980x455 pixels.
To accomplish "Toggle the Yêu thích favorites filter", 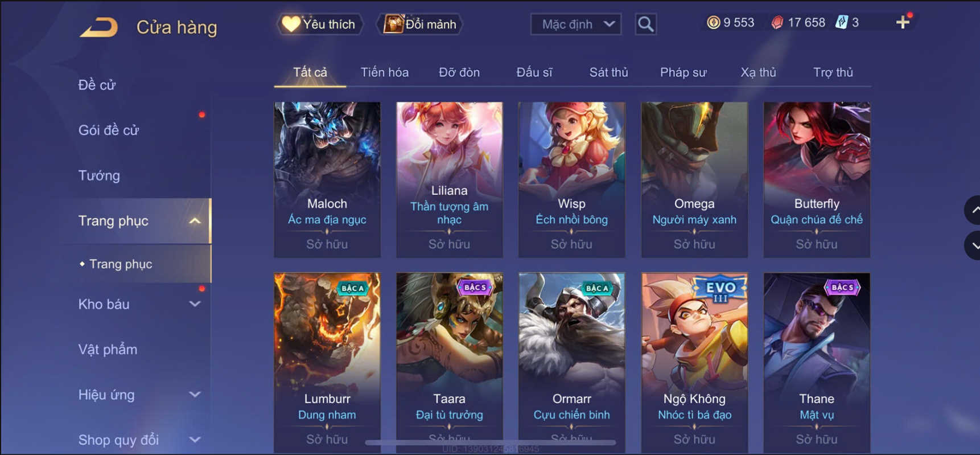I will (320, 24).
